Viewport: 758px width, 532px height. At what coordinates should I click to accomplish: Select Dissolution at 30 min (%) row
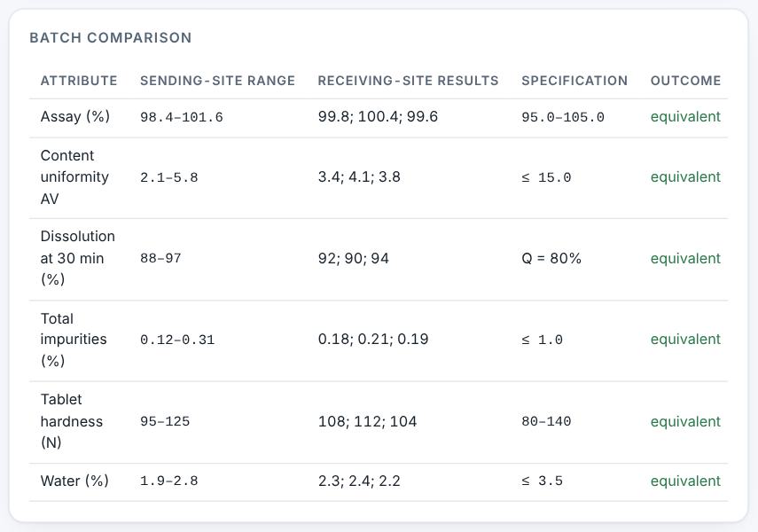[379, 259]
